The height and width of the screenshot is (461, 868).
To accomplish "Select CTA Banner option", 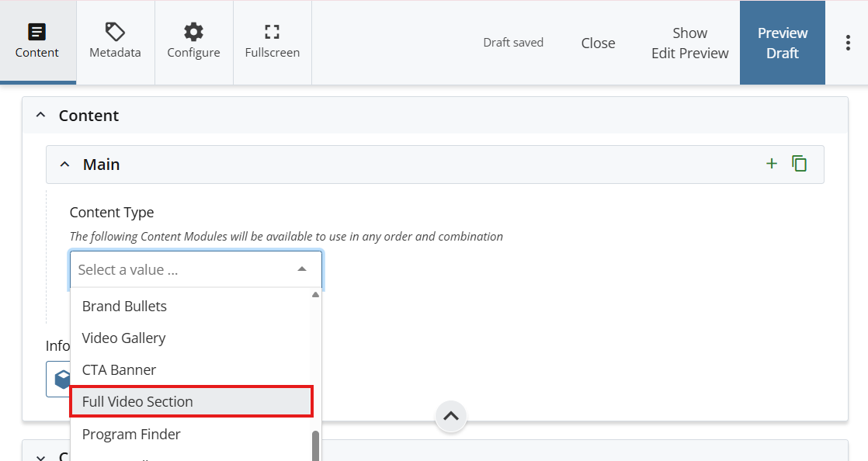I will pos(119,369).
